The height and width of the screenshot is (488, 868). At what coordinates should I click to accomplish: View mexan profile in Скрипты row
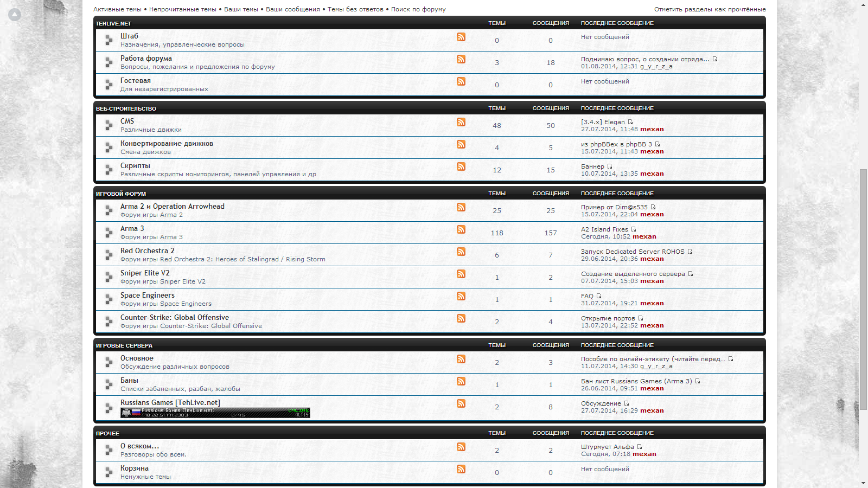pyautogui.click(x=652, y=174)
